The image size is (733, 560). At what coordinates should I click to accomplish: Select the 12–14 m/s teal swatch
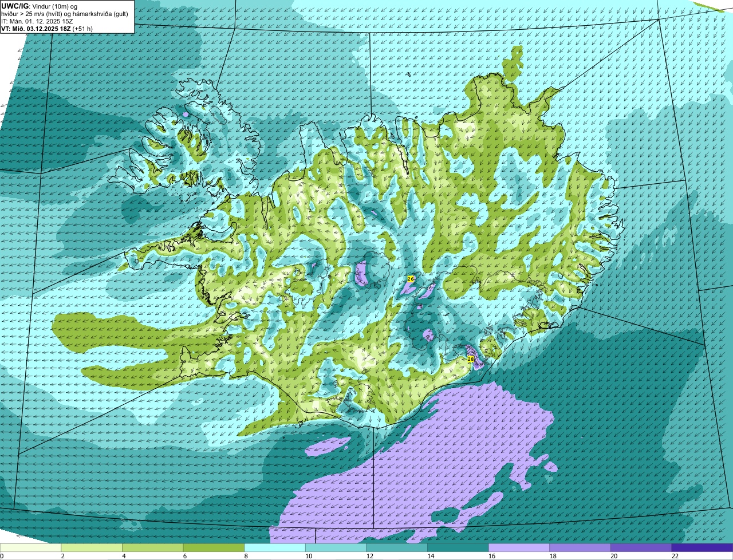click(397, 548)
